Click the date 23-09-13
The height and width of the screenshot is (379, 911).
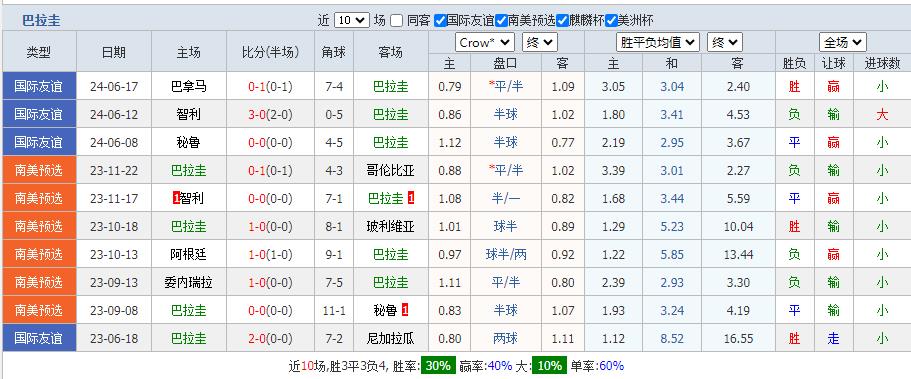click(114, 282)
